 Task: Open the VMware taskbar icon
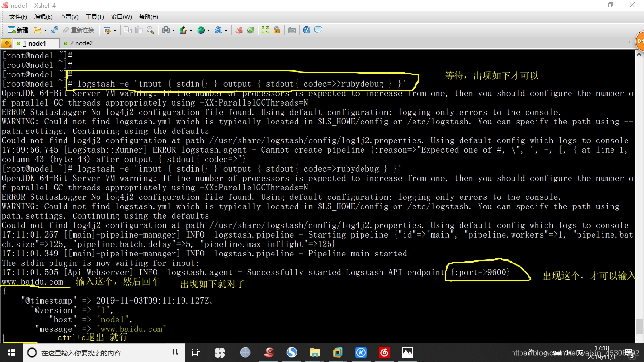point(338,353)
